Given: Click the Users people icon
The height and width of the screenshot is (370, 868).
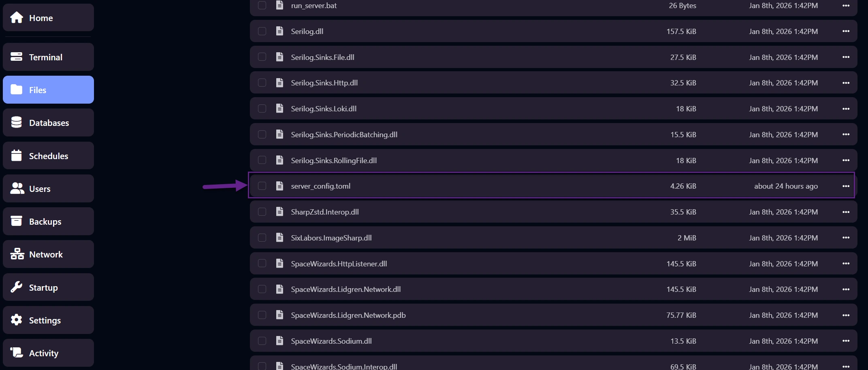Looking at the screenshot, I should click(17, 189).
